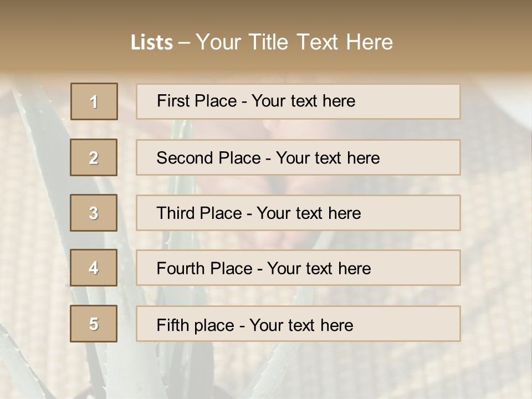
Task: Select the number 4 box
Action: coord(94,268)
